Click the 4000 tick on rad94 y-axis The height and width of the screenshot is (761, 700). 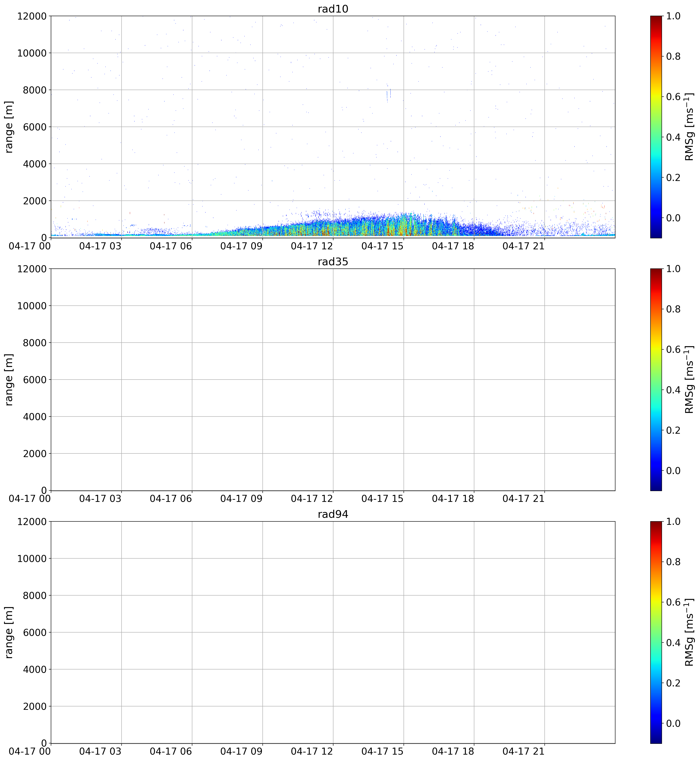pyautogui.click(x=34, y=669)
